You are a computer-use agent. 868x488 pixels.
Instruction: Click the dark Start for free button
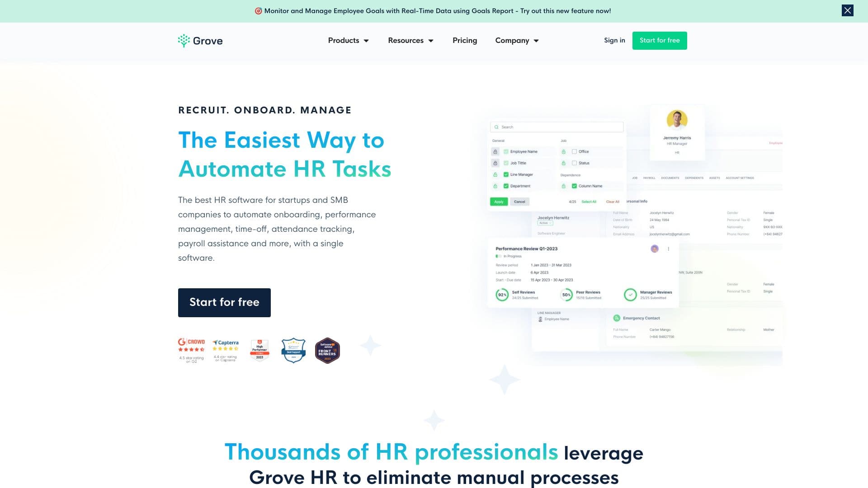pyautogui.click(x=224, y=302)
